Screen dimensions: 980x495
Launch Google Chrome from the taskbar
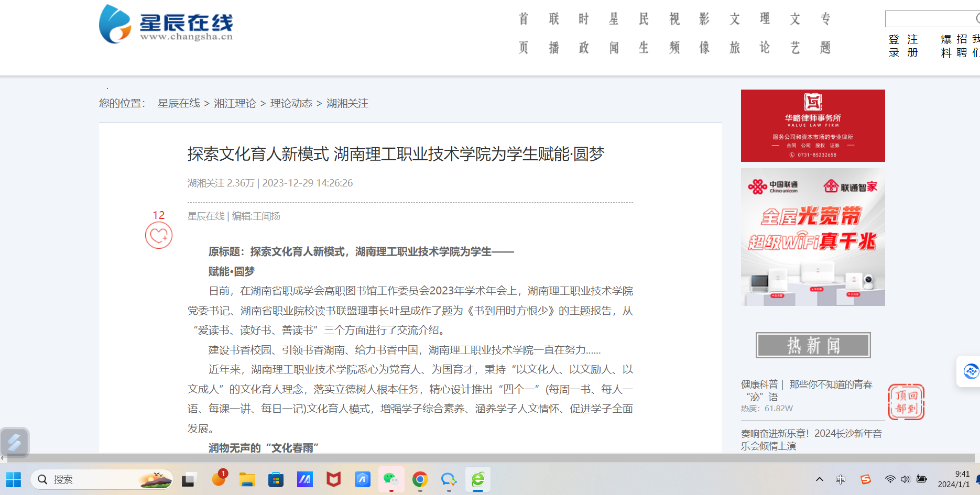click(x=420, y=479)
